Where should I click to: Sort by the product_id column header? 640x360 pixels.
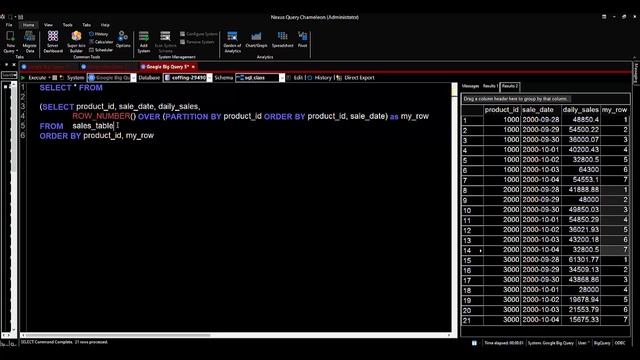[502, 110]
